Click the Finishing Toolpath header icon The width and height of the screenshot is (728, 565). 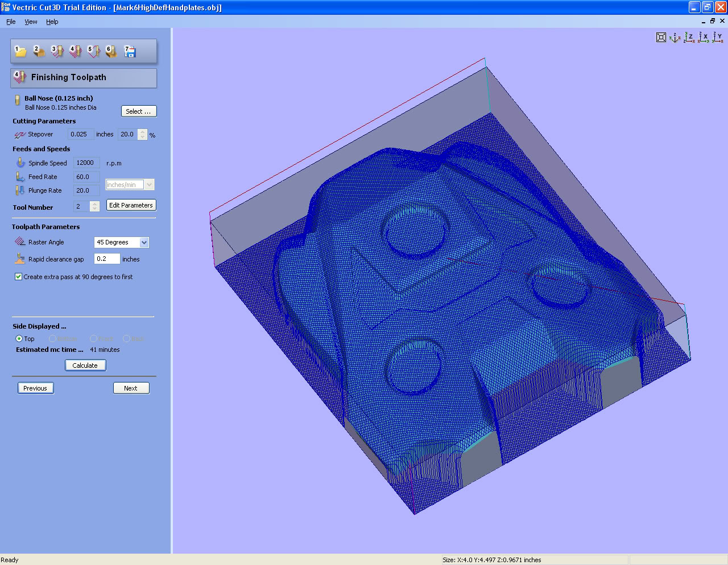click(x=20, y=77)
